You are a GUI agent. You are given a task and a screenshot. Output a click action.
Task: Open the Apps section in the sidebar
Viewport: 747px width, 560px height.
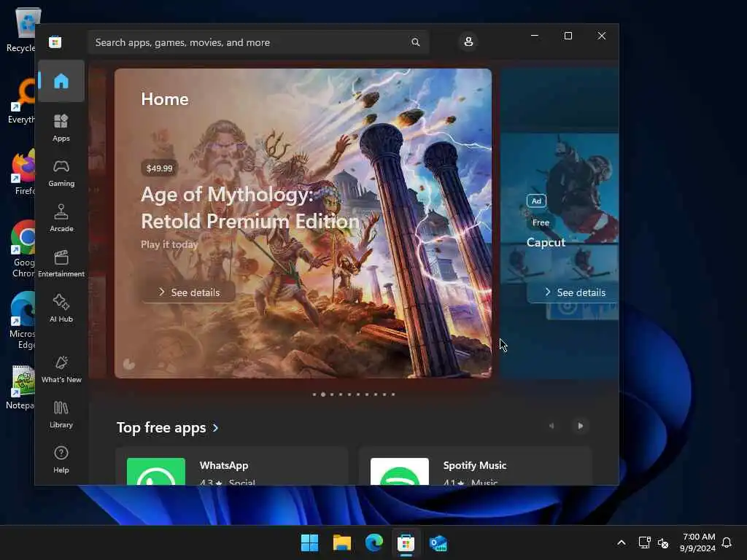61,128
